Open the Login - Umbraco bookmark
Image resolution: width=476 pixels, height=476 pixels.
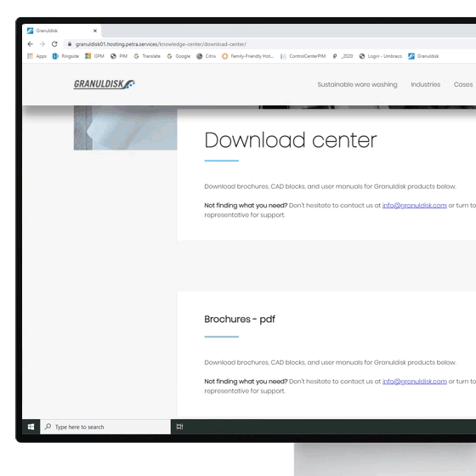click(381, 56)
